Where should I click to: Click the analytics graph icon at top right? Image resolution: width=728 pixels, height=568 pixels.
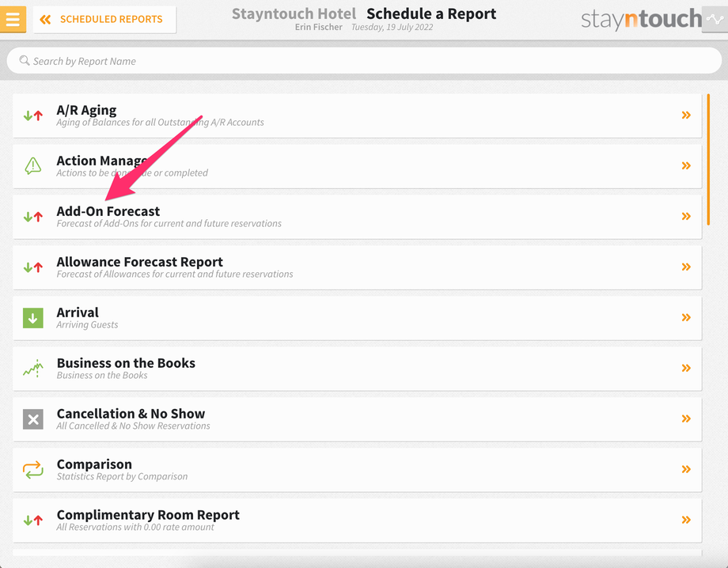715,20
